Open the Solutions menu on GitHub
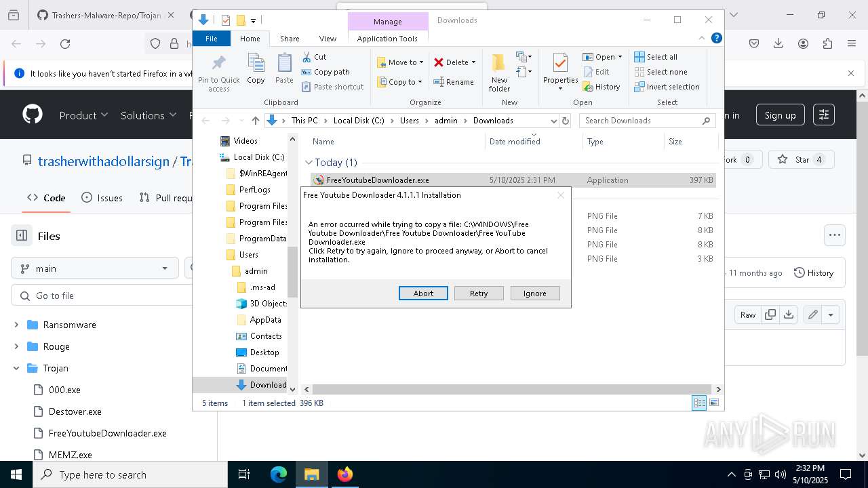Viewport: 868px width, 488px height. coord(149,115)
